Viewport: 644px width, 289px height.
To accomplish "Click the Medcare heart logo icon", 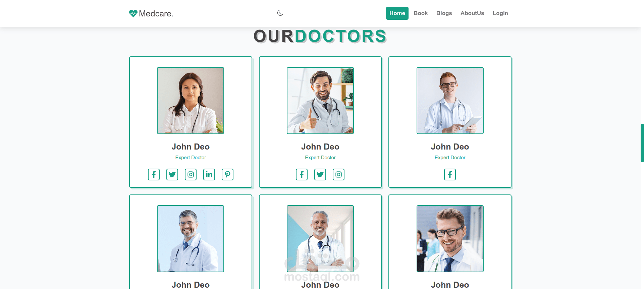I will 133,13.
